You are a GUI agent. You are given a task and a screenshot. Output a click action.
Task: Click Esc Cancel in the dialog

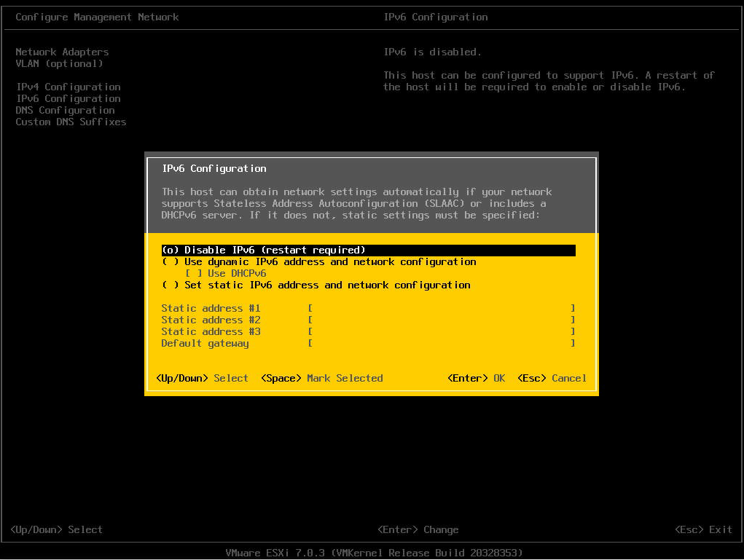pyautogui.click(x=552, y=379)
